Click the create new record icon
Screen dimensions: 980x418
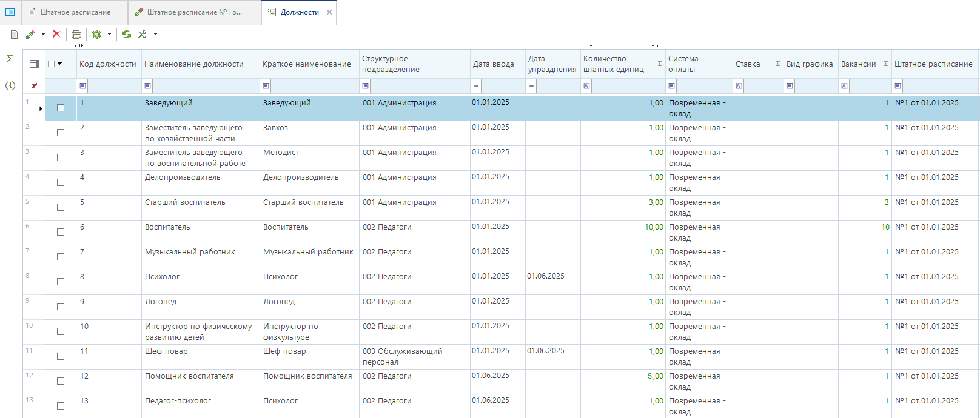(x=15, y=35)
